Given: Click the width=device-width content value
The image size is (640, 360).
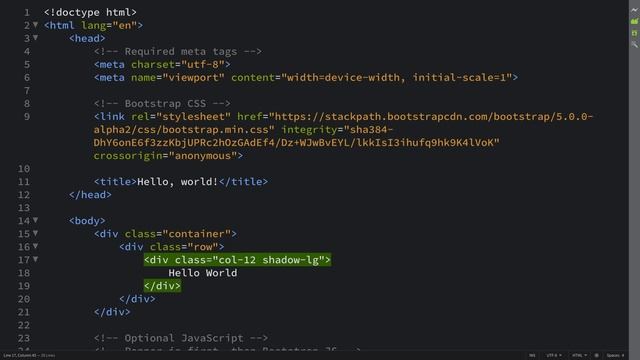Looking at the screenshot, I should coord(343,78).
